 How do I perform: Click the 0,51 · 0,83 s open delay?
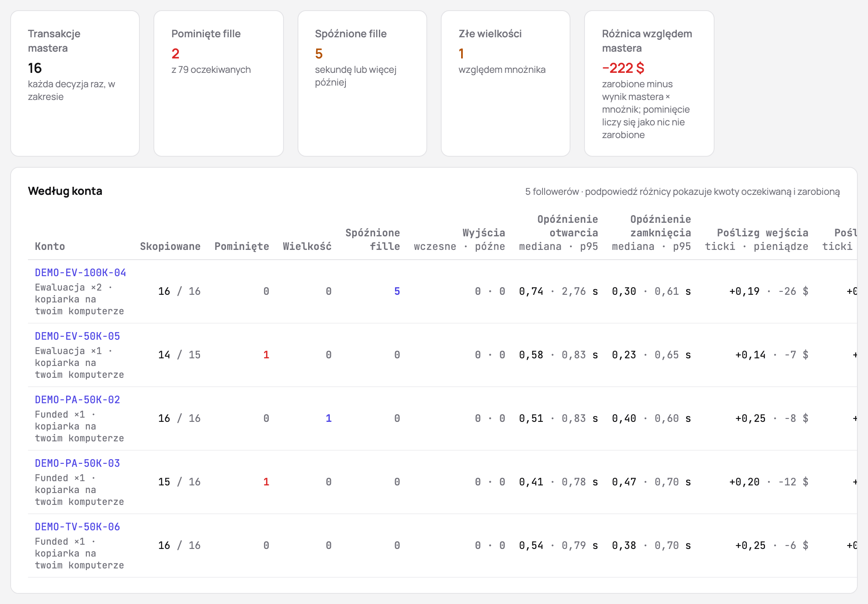559,418
